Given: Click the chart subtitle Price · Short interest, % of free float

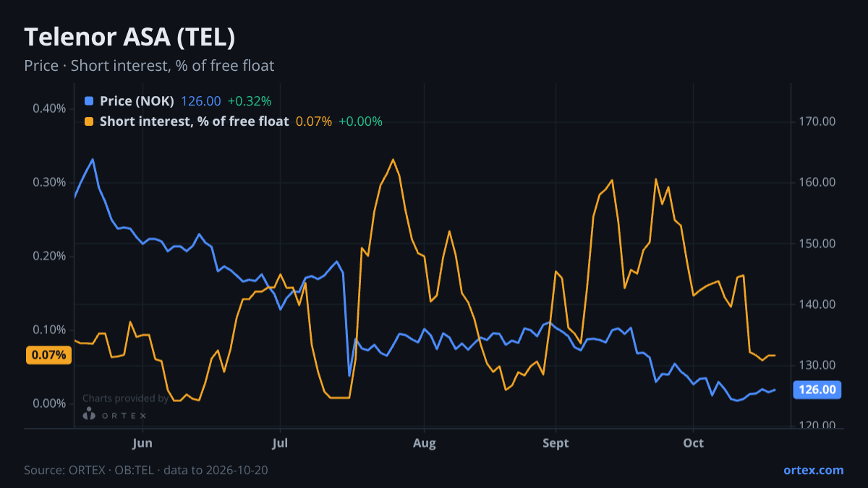Looking at the screenshot, I should (x=149, y=66).
